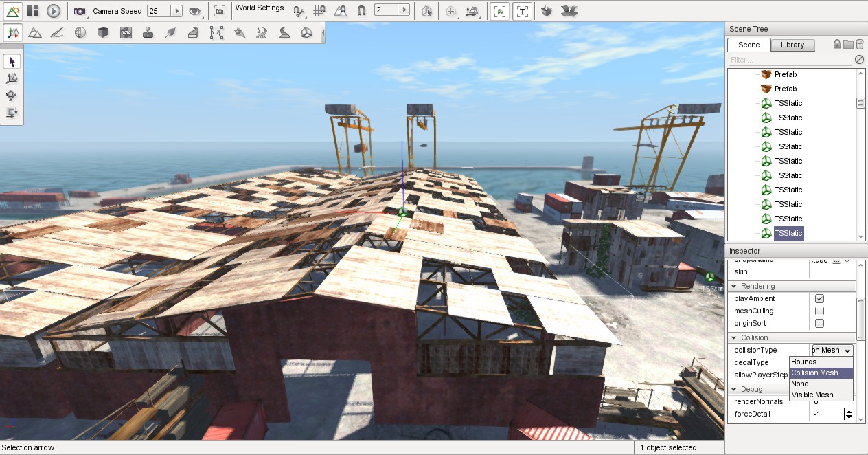Select the selection arrow tool
The image size is (868, 455).
click(12, 61)
